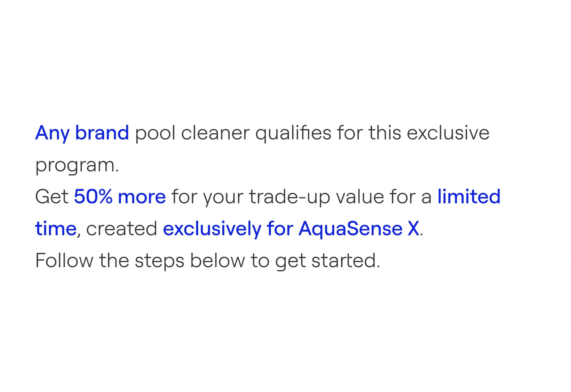Click the blue "50% more" text
The height and width of the screenshot is (392, 571).
120,197
